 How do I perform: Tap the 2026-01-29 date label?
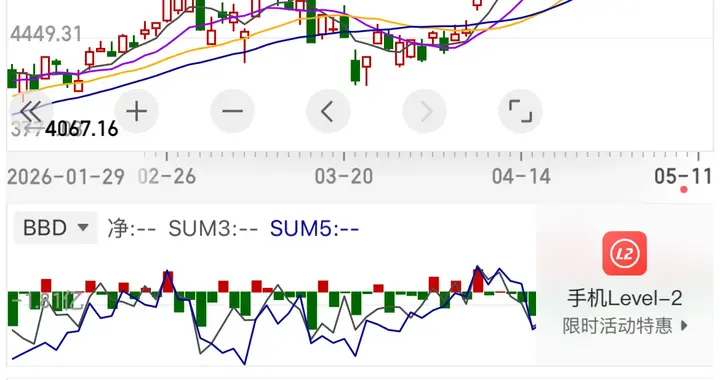click(66, 177)
